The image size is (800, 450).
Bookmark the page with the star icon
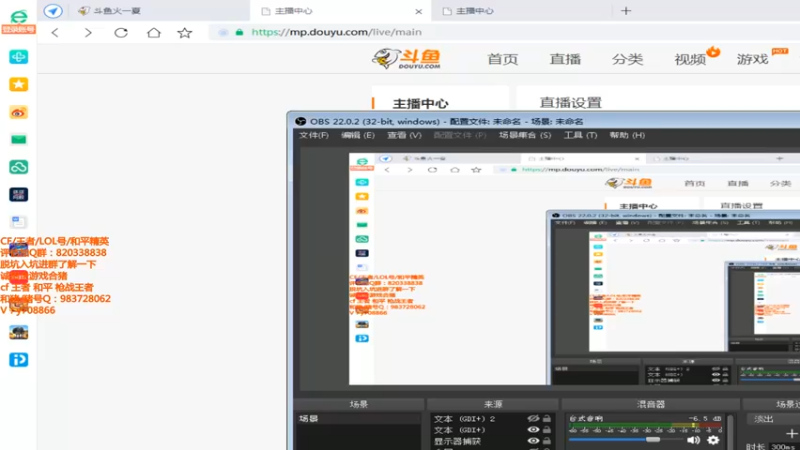click(185, 33)
